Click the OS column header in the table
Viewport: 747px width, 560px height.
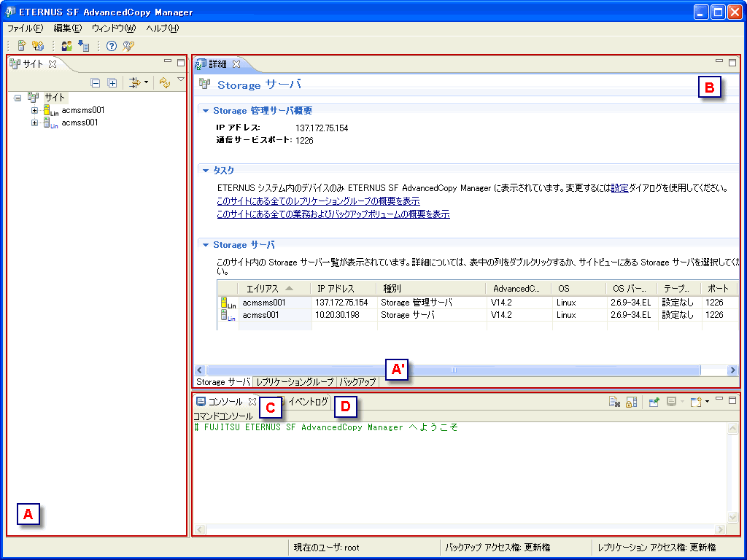coord(579,289)
